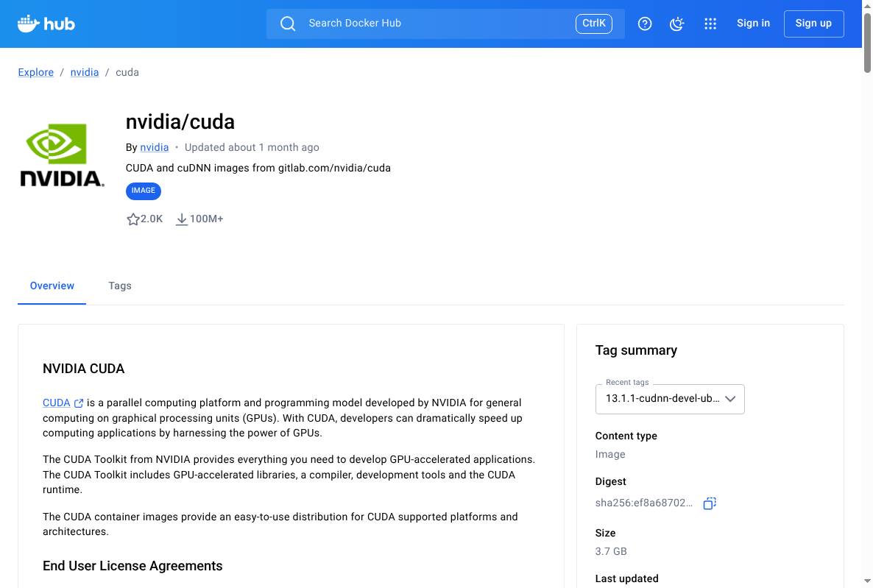
Task: Click the page vertical scrollbar
Action: point(867,294)
